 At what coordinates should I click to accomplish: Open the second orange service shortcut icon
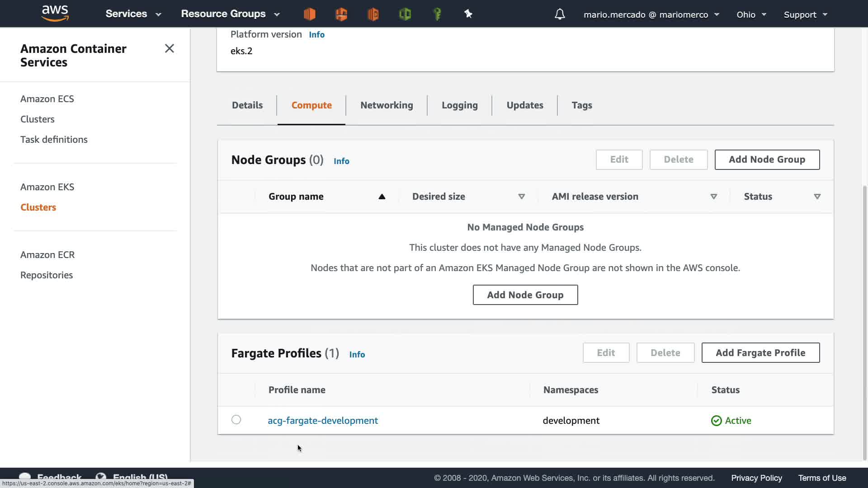(x=341, y=14)
